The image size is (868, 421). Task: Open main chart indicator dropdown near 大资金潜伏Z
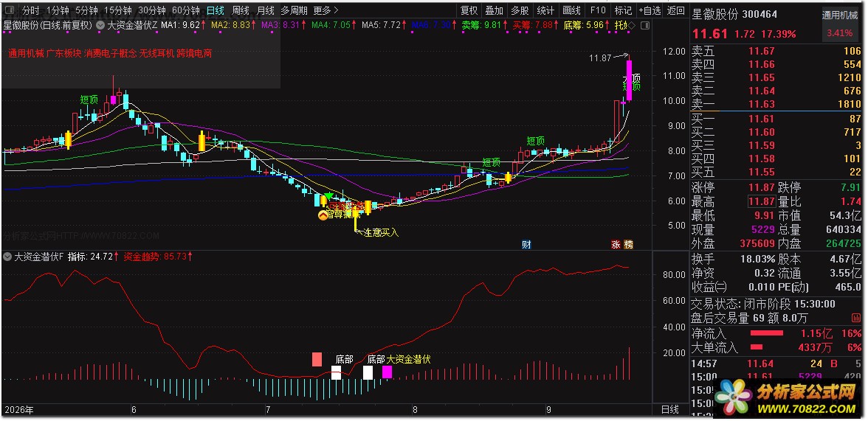point(100,25)
